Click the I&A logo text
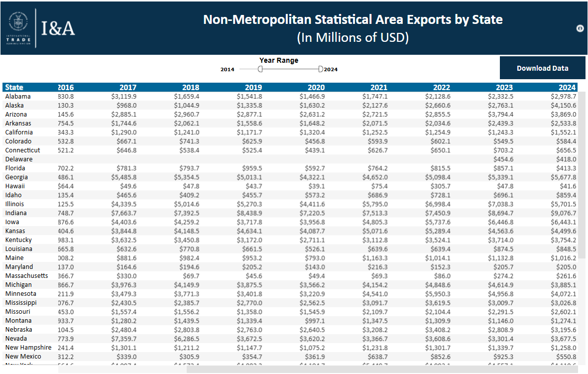Screen dimensions: 588x374 pyautogui.click(x=58, y=28)
